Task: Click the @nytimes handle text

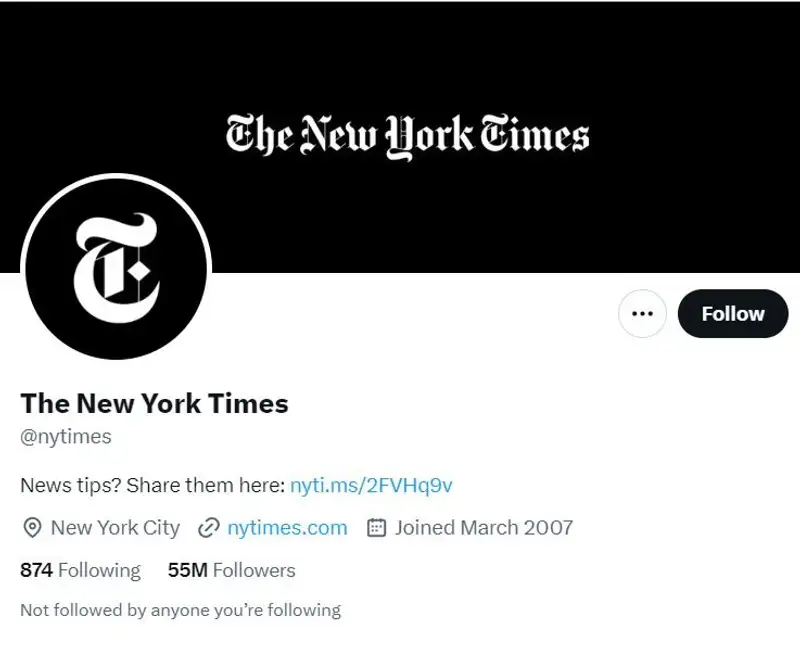Action: (x=66, y=437)
